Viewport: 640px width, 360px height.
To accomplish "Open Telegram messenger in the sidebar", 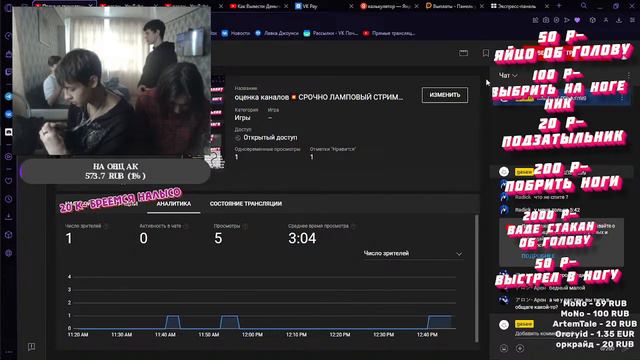I will click(9, 96).
